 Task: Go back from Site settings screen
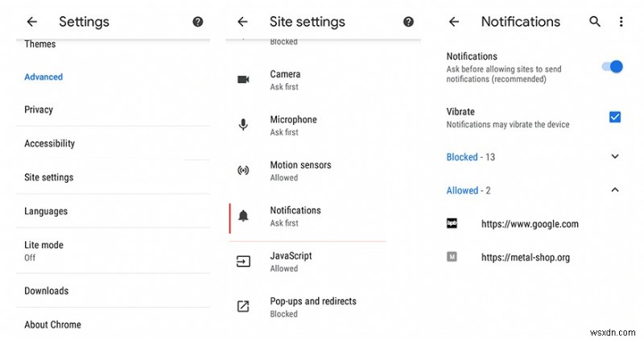243,22
